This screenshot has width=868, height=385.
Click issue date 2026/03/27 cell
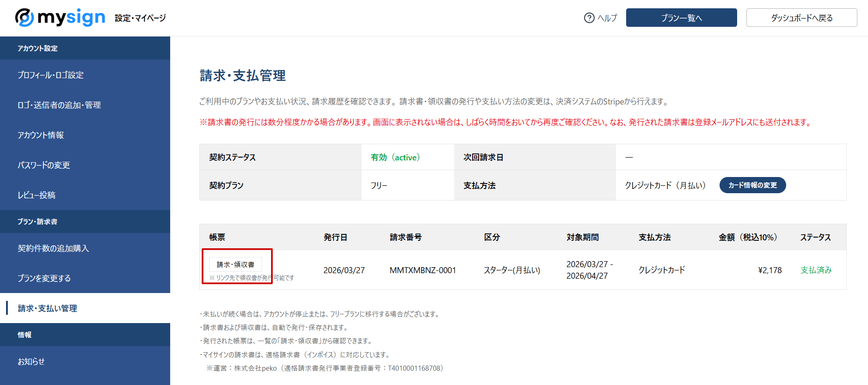click(x=344, y=270)
